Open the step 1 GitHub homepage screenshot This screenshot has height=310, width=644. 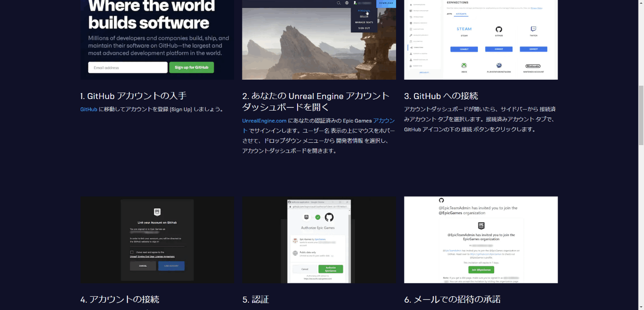click(157, 40)
